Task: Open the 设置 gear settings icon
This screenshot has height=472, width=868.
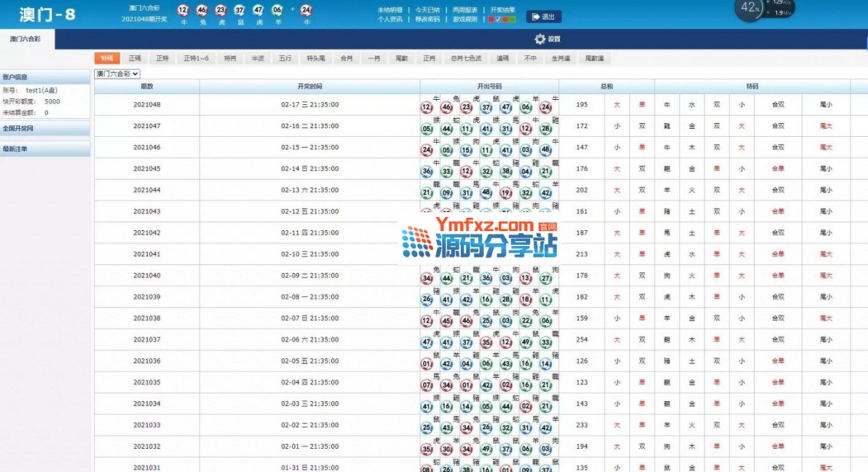Action: tap(540, 39)
